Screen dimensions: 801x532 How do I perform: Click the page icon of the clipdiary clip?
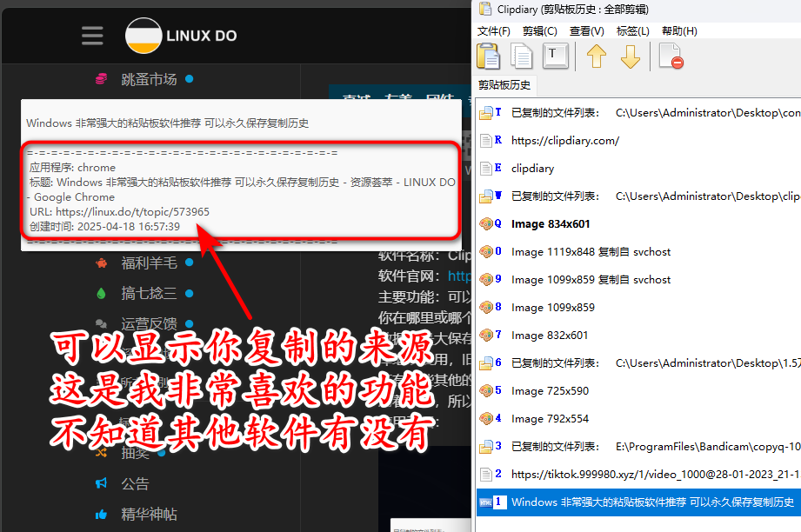click(486, 169)
